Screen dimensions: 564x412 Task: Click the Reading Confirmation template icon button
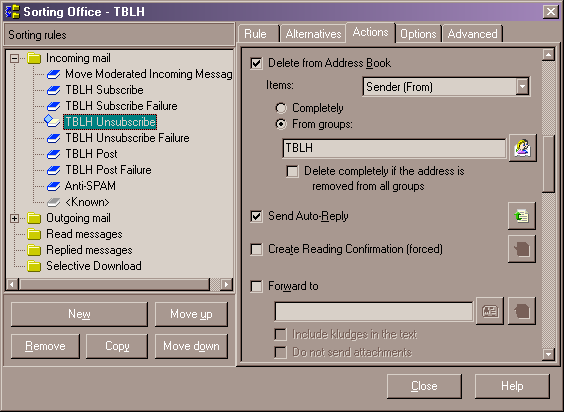click(x=522, y=249)
